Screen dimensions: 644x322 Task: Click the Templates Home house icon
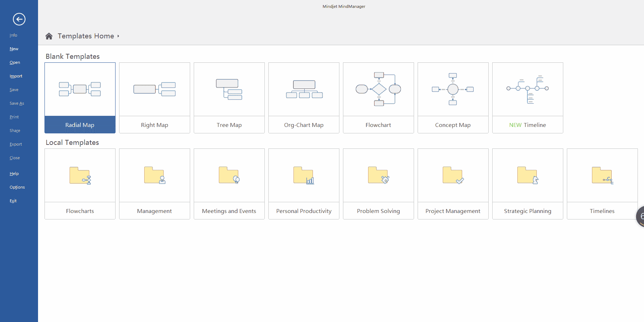pos(49,36)
